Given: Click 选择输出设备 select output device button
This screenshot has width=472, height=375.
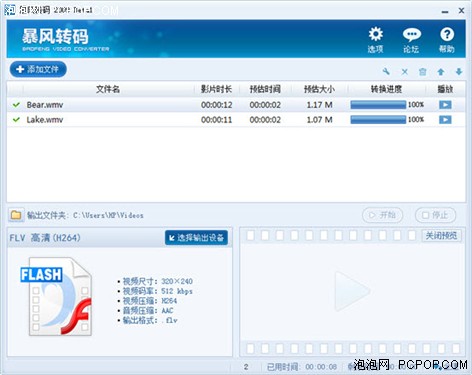Looking at the screenshot, I should pos(196,238).
